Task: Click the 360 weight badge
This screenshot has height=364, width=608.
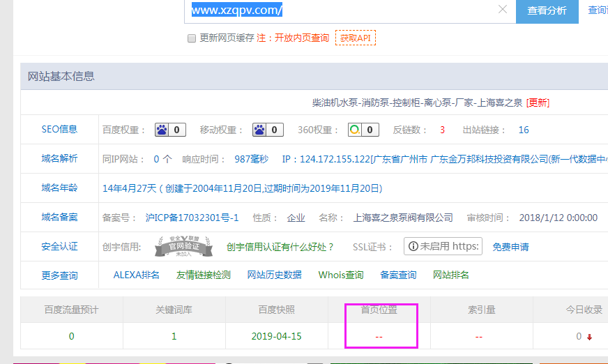Action: [363, 130]
